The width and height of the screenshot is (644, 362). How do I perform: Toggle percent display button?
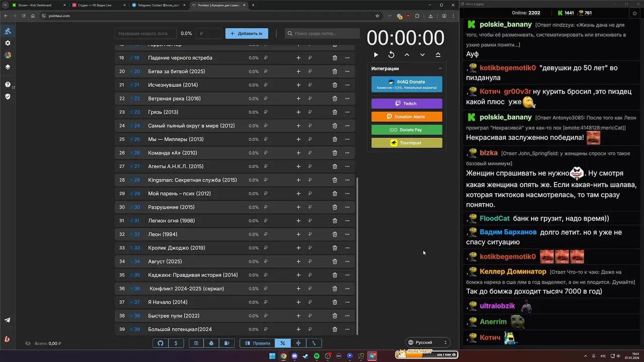pos(283,343)
